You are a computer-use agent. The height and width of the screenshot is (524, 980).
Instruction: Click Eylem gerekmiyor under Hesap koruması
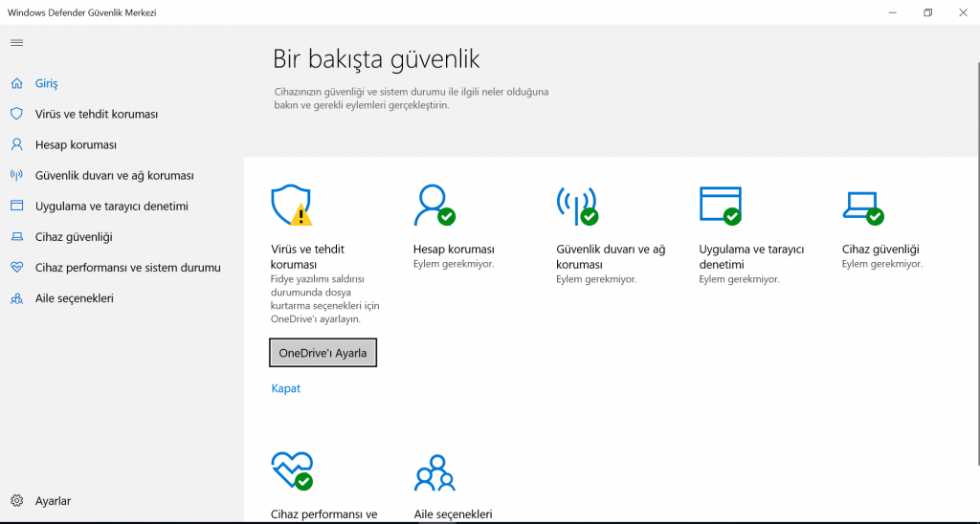click(454, 264)
